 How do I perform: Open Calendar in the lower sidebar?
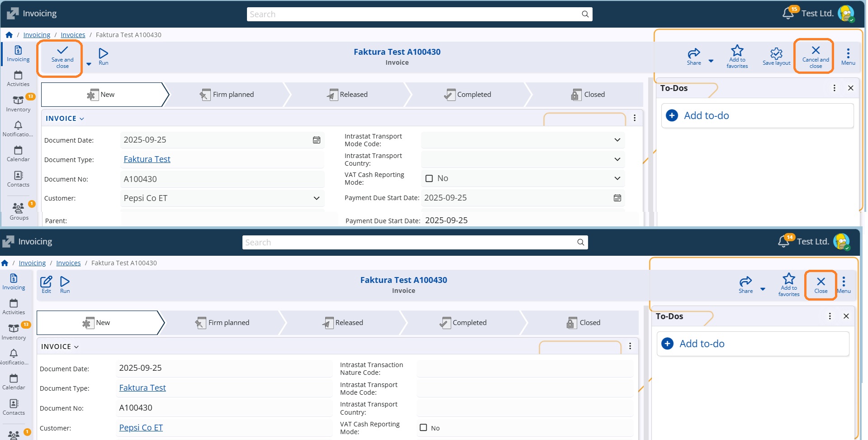click(x=14, y=382)
